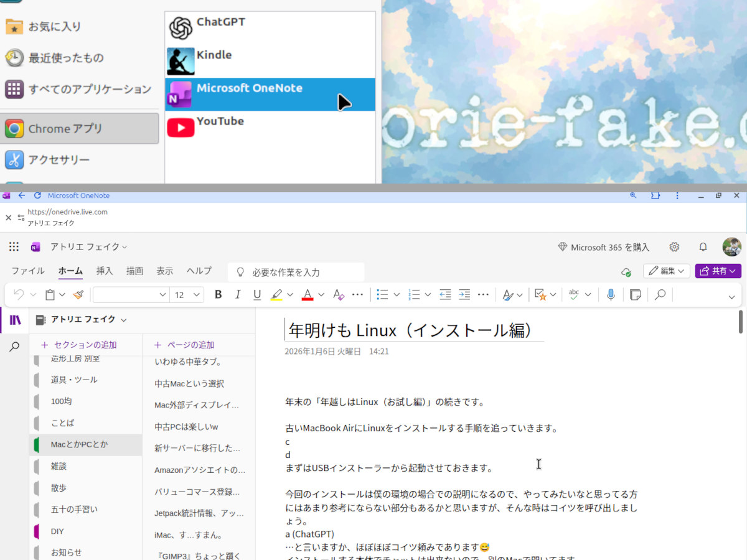
Task: Click the notifications bell icon
Action: (703, 247)
